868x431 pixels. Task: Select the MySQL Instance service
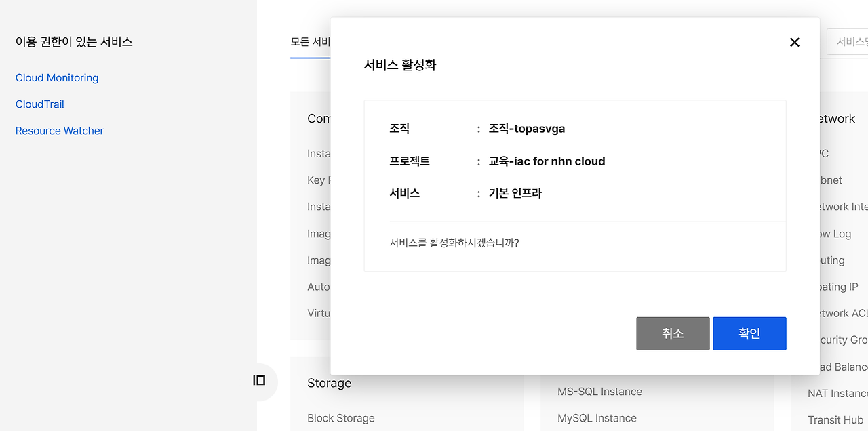coord(596,417)
